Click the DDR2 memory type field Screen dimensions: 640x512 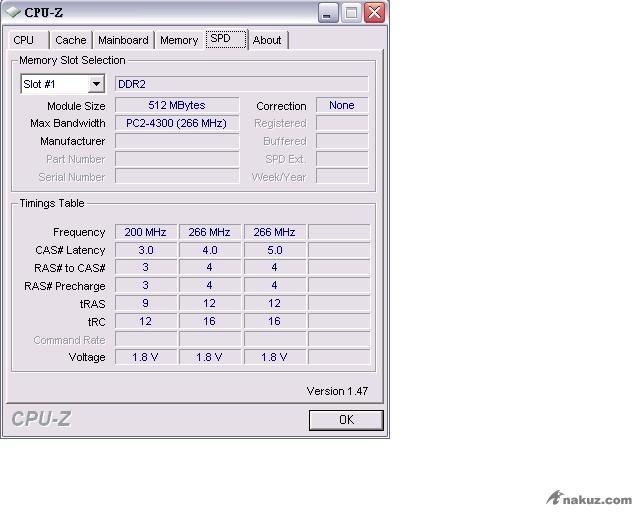tap(241, 85)
